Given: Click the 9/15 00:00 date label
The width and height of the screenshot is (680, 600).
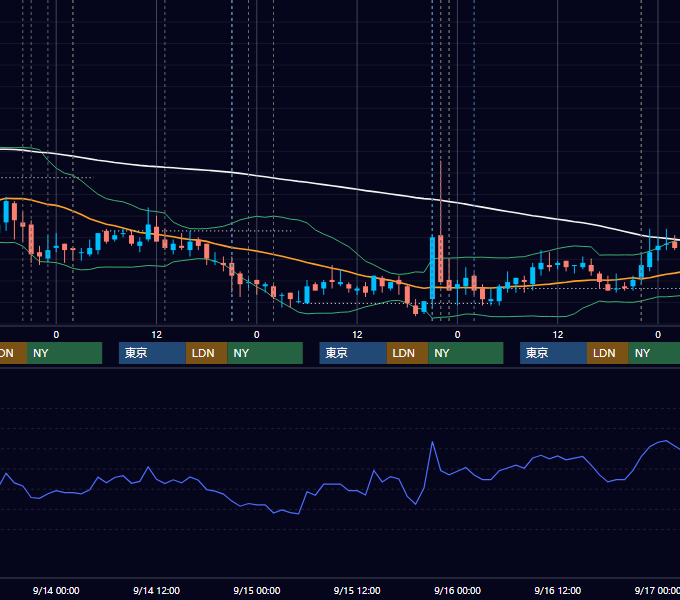Looking at the screenshot, I should (x=257, y=590).
